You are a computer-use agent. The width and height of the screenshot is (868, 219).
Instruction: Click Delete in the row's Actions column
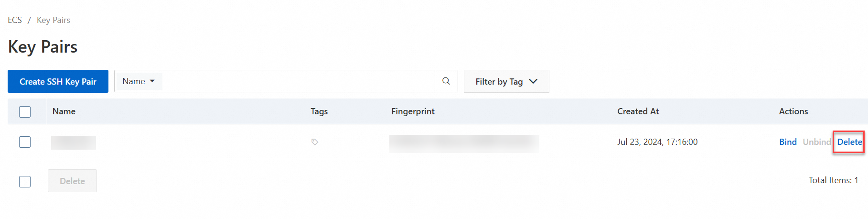pyautogui.click(x=849, y=142)
